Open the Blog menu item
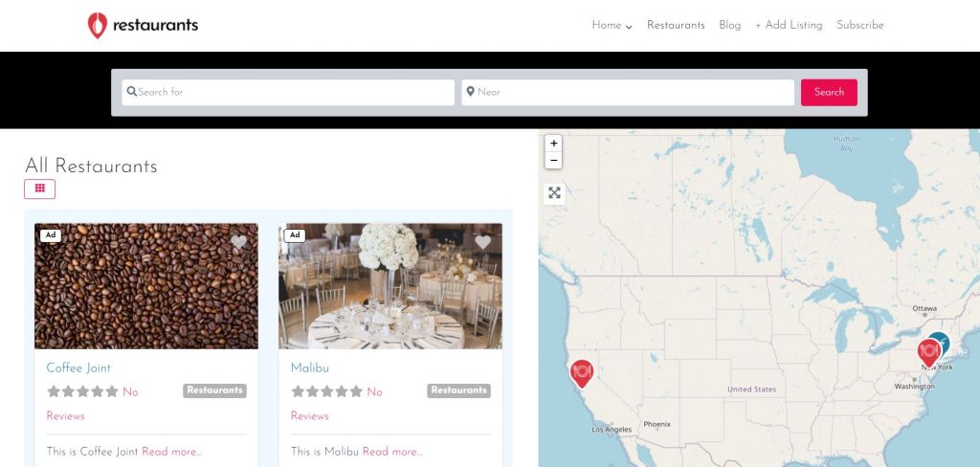980x467 pixels. (x=729, y=26)
